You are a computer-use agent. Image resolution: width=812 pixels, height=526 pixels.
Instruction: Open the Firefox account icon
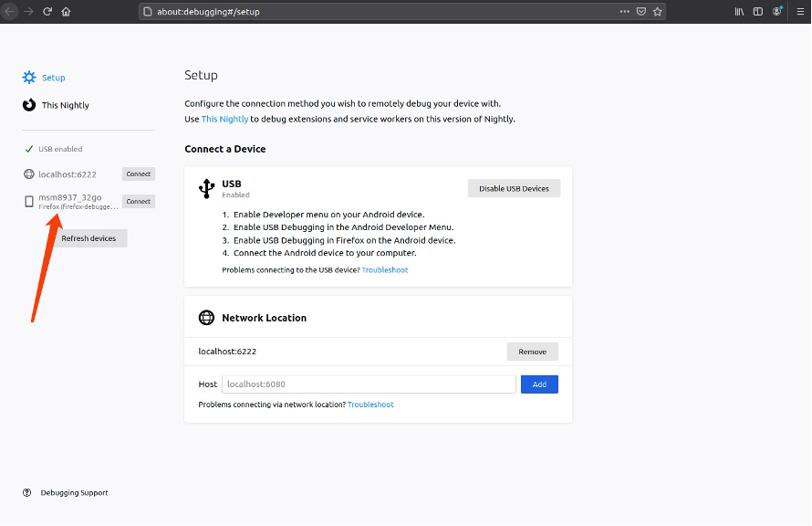point(777,12)
